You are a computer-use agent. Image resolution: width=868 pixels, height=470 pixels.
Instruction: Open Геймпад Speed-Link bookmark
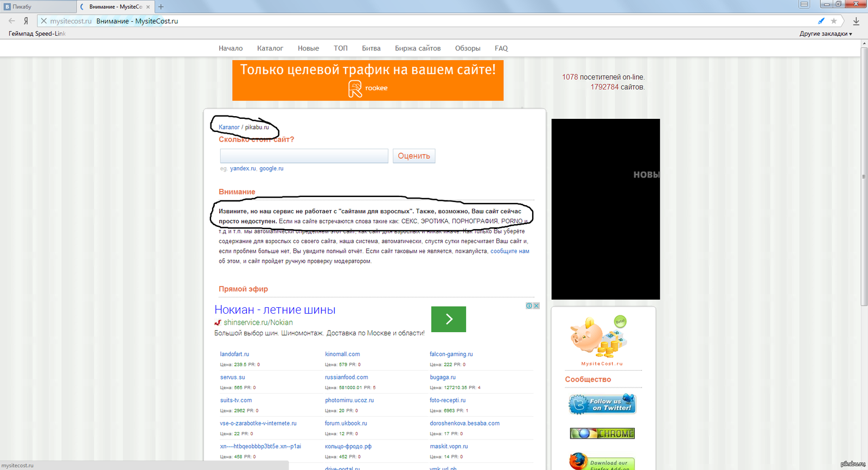tap(37, 34)
